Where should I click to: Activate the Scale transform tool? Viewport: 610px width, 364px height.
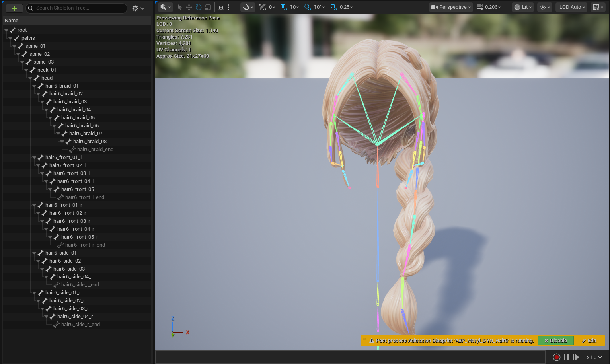click(x=208, y=7)
